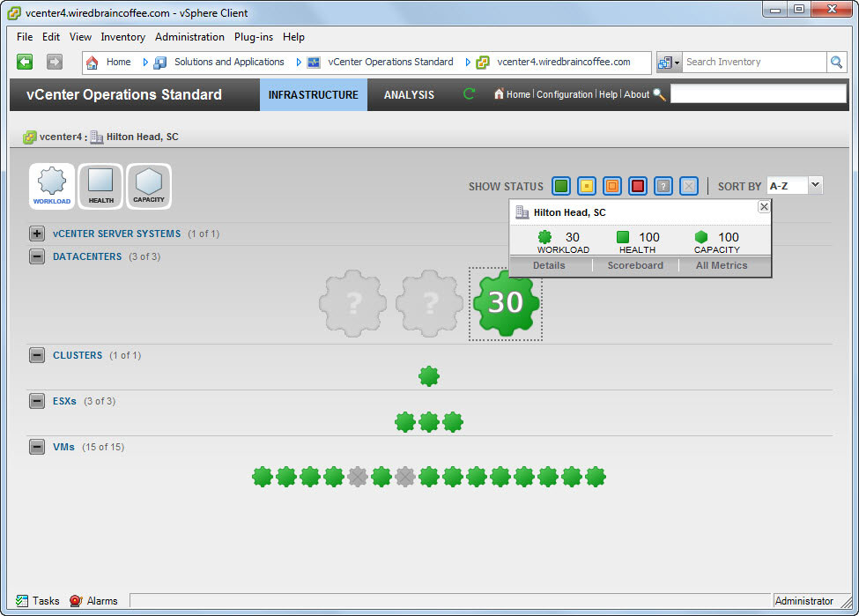Select the third ESX host badge
This screenshot has height=616, width=859.
click(x=453, y=422)
